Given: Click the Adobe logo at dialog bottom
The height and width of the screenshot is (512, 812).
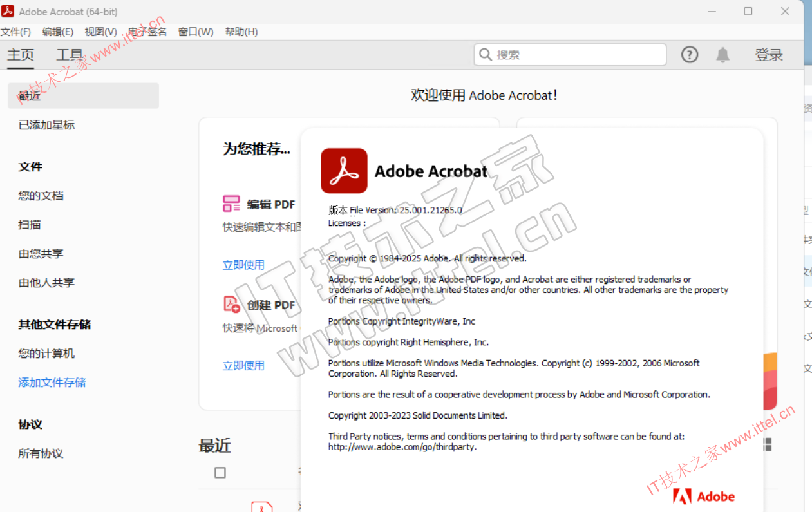Looking at the screenshot, I should [x=704, y=496].
